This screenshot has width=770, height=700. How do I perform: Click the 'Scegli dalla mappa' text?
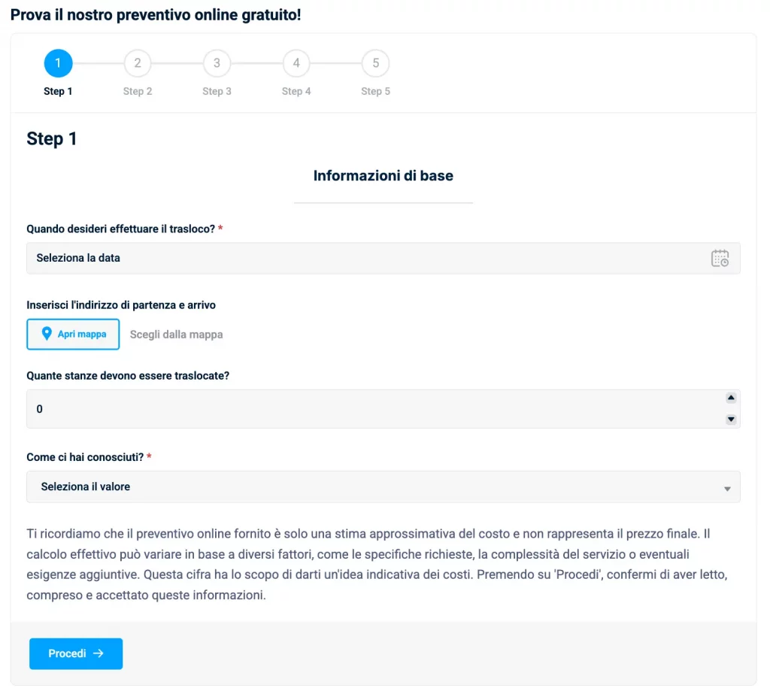tap(176, 335)
